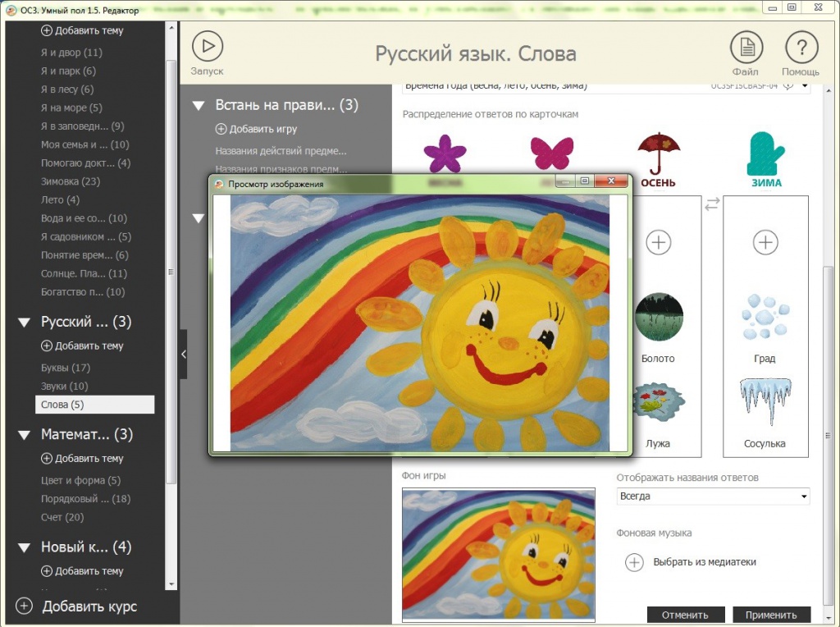Open the Файл document icon

point(746,47)
